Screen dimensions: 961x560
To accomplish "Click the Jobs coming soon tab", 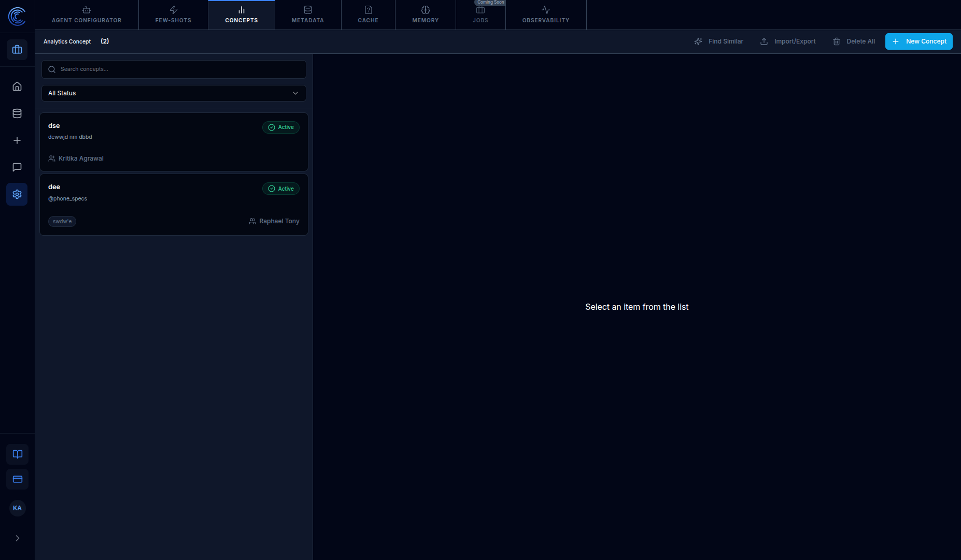I will pyautogui.click(x=480, y=15).
